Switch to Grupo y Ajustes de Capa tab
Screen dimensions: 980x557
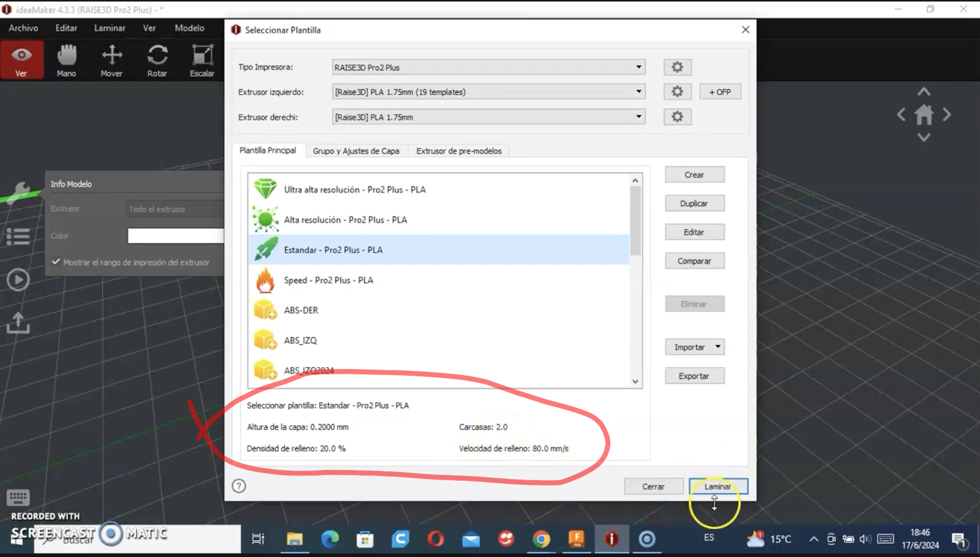[x=356, y=151]
